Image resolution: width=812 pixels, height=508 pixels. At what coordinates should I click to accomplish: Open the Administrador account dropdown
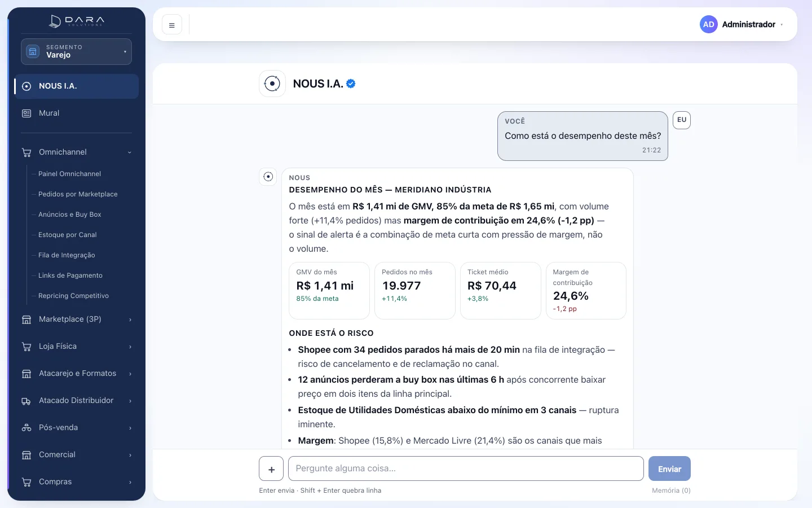click(x=742, y=24)
